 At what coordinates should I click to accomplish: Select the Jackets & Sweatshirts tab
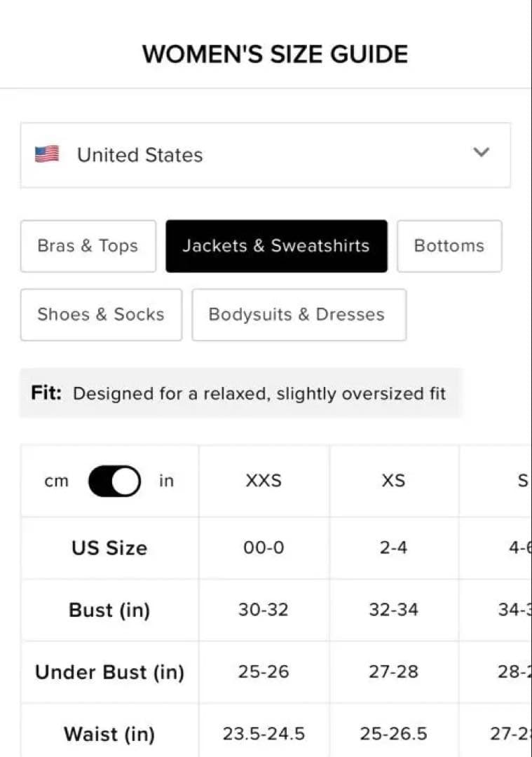point(276,246)
